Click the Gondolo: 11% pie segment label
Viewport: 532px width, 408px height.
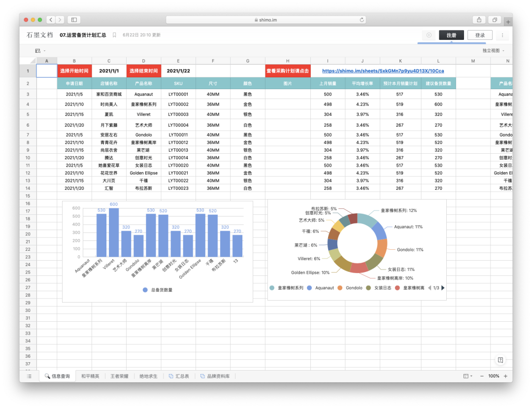410,249
